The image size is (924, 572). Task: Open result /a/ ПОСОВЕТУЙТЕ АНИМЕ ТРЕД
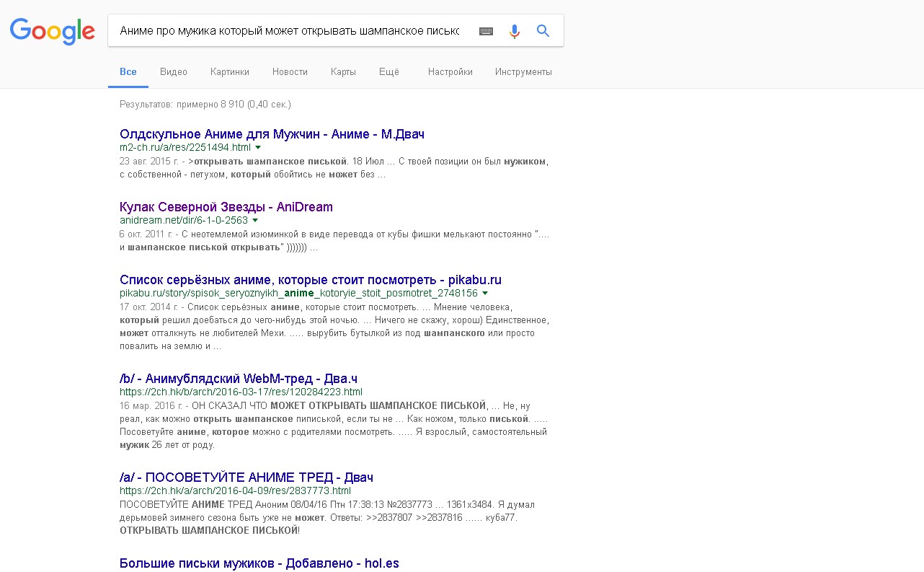coord(246,478)
